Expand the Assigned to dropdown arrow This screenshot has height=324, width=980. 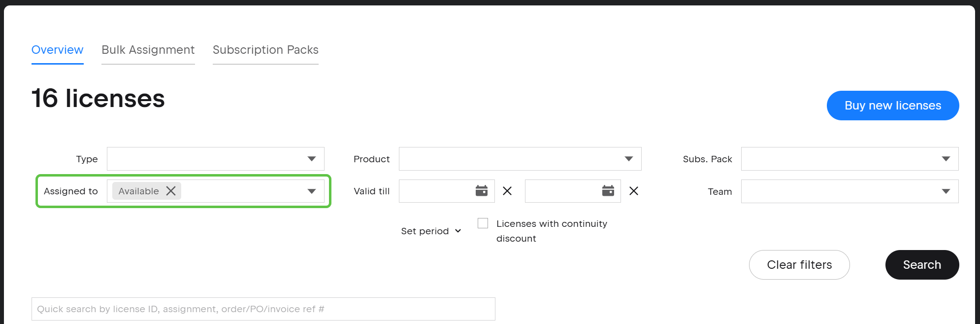coord(311,191)
